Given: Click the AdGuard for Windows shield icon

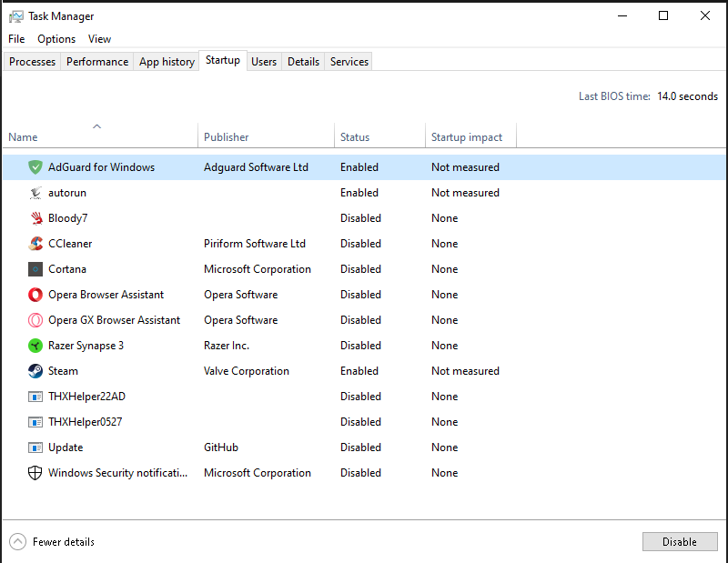Looking at the screenshot, I should [35, 167].
